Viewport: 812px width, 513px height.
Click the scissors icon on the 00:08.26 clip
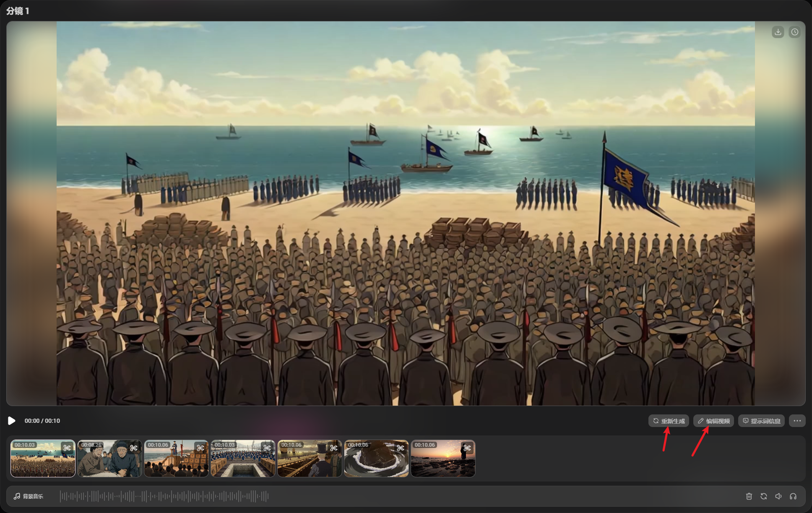[x=134, y=448]
